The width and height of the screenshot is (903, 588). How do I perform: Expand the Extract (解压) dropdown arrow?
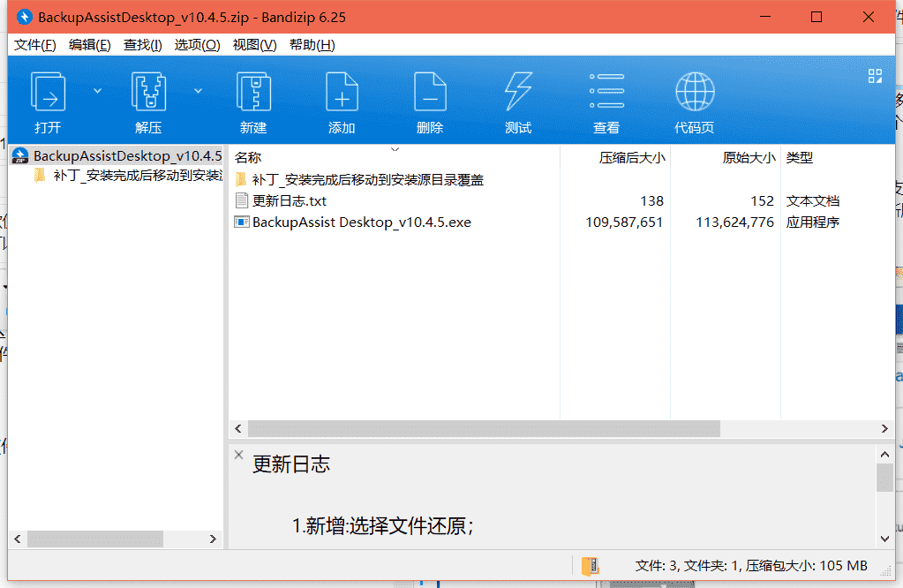[198, 91]
